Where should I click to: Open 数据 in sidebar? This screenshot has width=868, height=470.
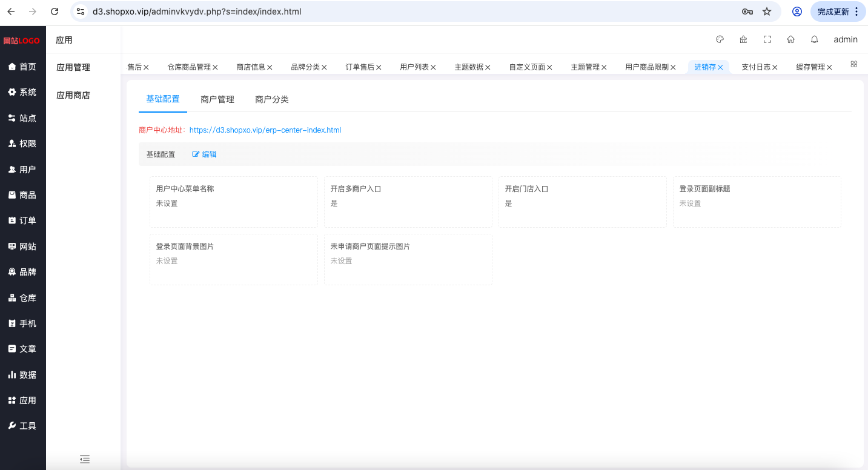pos(23,375)
